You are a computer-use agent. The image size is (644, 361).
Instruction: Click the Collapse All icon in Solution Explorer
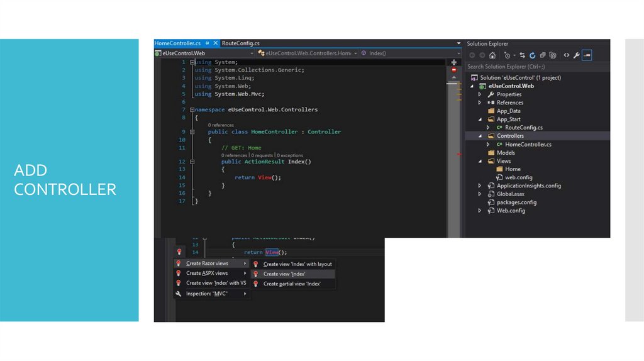click(x=543, y=55)
